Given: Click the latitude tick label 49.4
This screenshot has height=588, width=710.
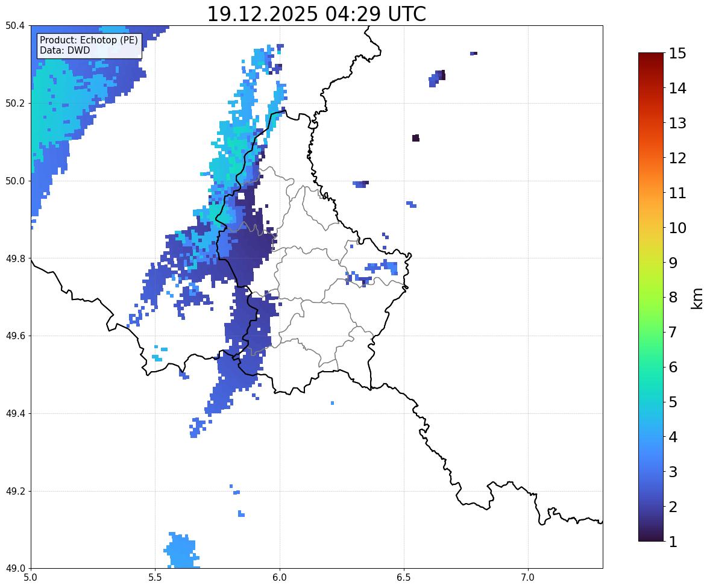Looking at the screenshot, I should [14, 414].
